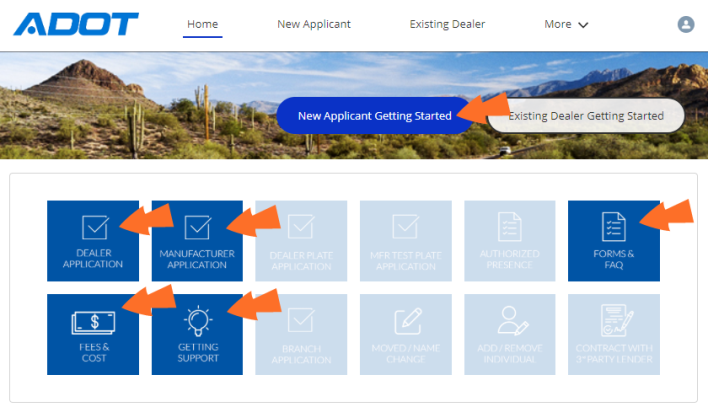
Task: Switch to the Home tab
Action: (x=202, y=24)
